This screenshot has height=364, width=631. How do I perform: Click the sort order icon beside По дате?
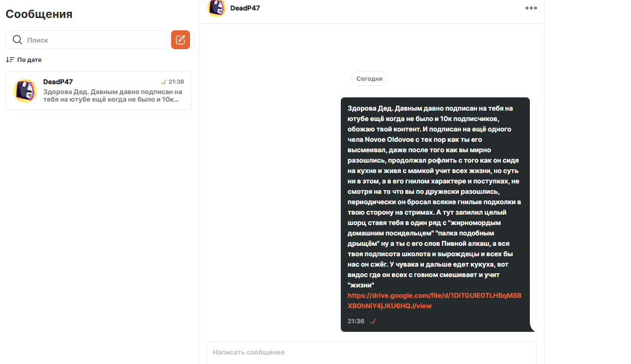tap(10, 60)
